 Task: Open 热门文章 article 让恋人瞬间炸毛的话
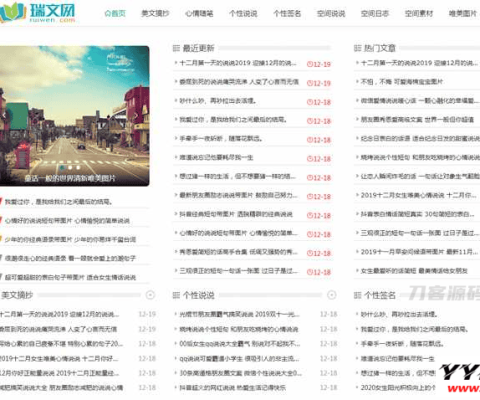click(420, 176)
